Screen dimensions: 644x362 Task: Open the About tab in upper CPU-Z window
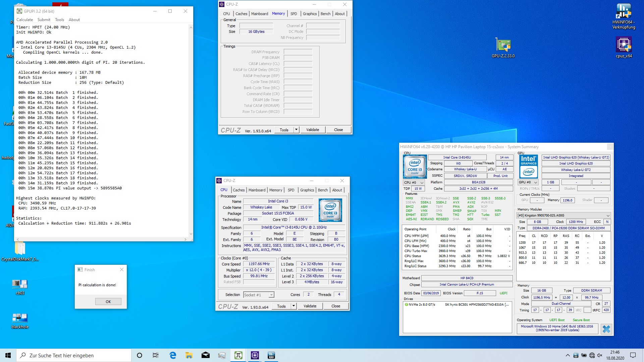click(x=339, y=14)
